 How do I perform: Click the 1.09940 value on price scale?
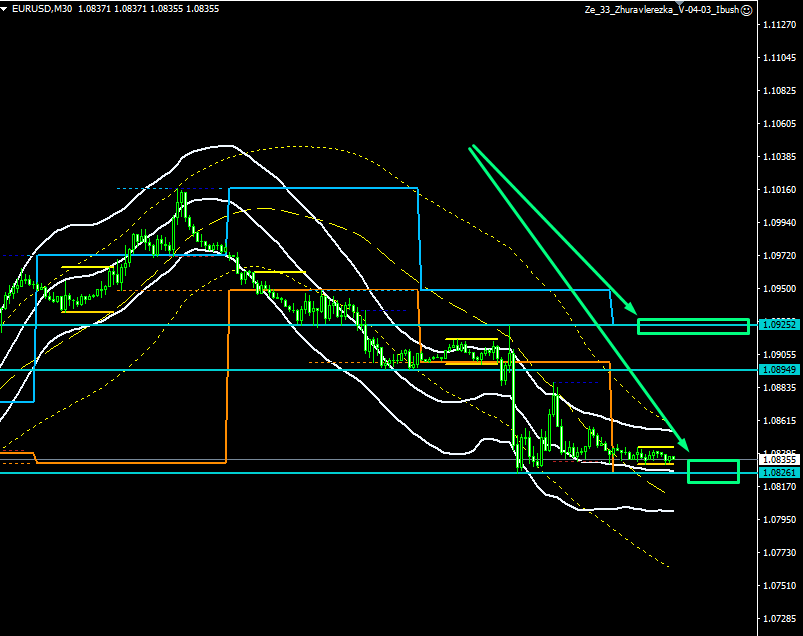(779, 223)
